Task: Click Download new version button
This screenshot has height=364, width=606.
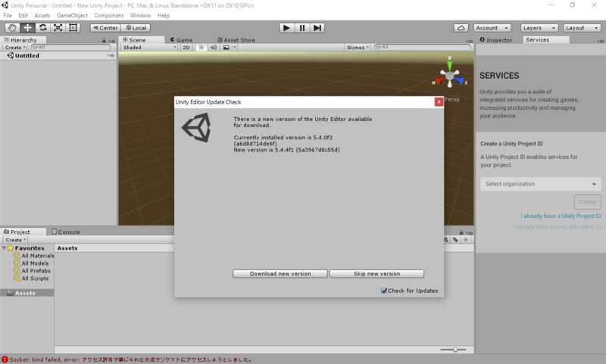Action: [280, 274]
